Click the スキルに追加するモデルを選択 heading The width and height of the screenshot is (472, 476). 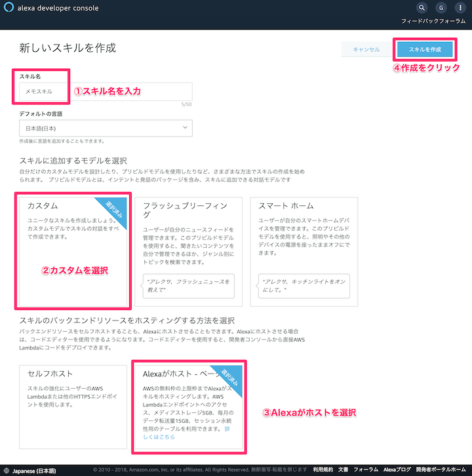tap(73, 161)
